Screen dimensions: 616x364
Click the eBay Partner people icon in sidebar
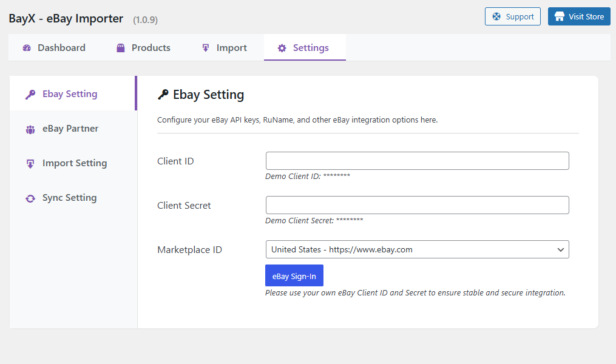click(x=30, y=128)
